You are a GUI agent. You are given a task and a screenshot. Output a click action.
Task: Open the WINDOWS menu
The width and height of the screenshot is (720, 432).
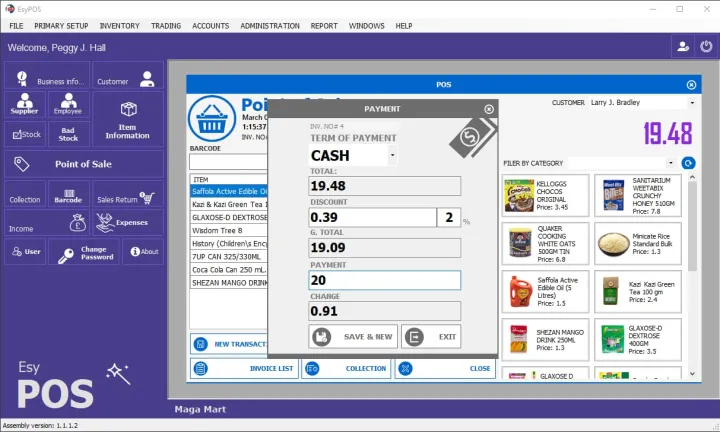[x=366, y=26]
